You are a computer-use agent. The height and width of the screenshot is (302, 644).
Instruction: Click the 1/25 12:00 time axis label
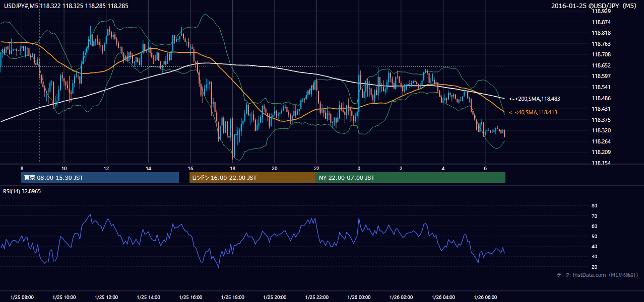[x=106, y=297]
